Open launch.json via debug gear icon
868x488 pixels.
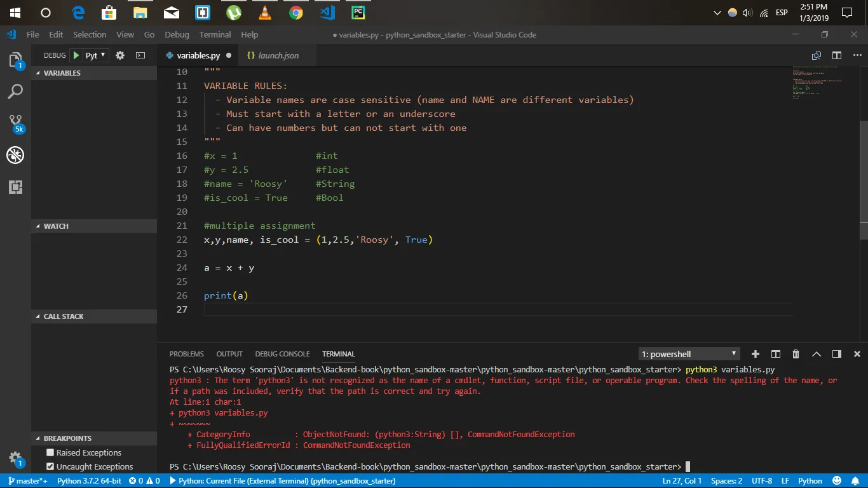click(x=120, y=55)
